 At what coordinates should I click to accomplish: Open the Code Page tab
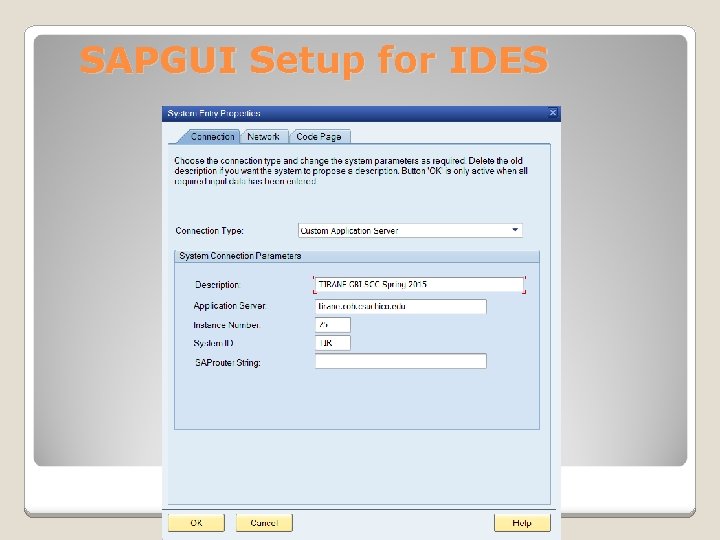[x=319, y=136]
